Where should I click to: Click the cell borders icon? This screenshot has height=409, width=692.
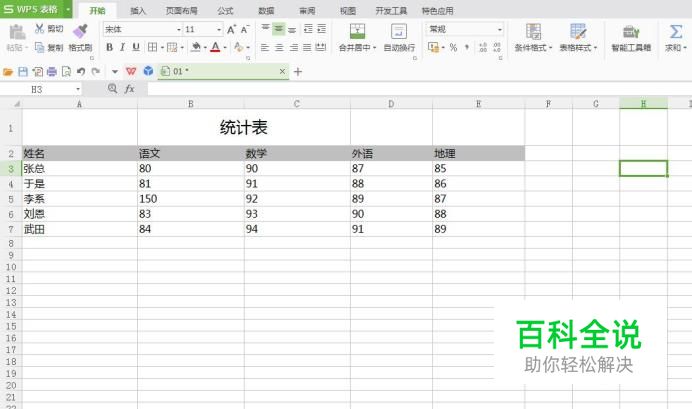[152, 47]
